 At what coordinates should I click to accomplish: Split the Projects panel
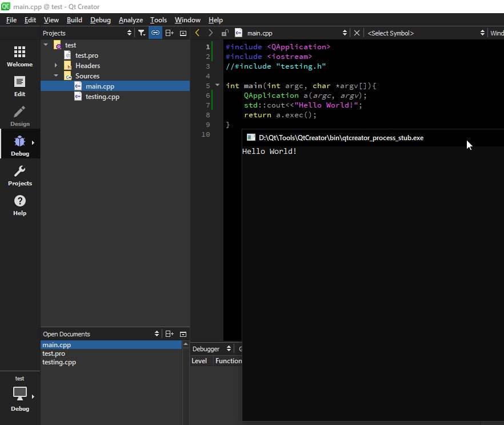click(169, 33)
